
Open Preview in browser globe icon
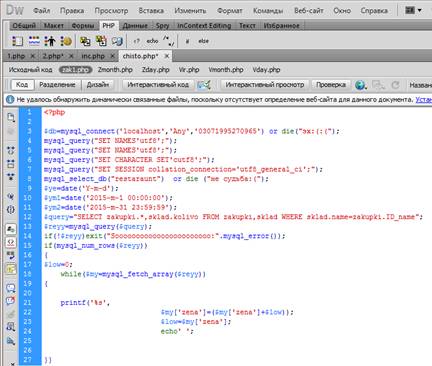click(x=360, y=85)
